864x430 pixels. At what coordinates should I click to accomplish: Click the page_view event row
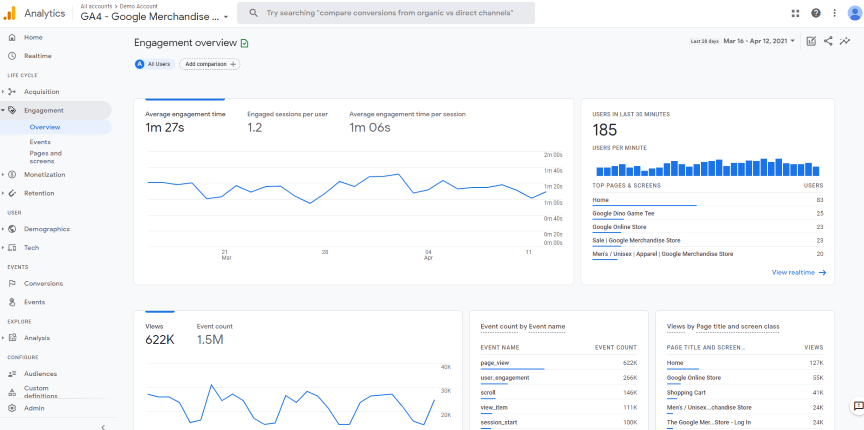coord(558,363)
